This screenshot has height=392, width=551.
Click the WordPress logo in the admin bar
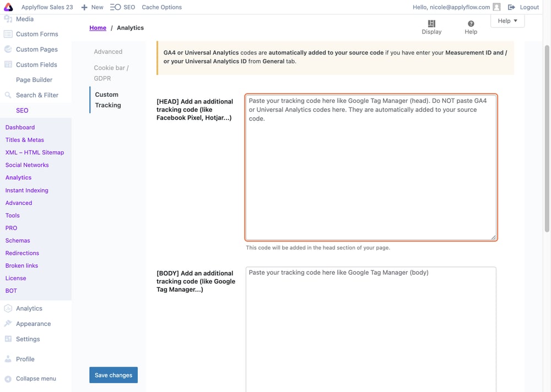pos(8,7)
